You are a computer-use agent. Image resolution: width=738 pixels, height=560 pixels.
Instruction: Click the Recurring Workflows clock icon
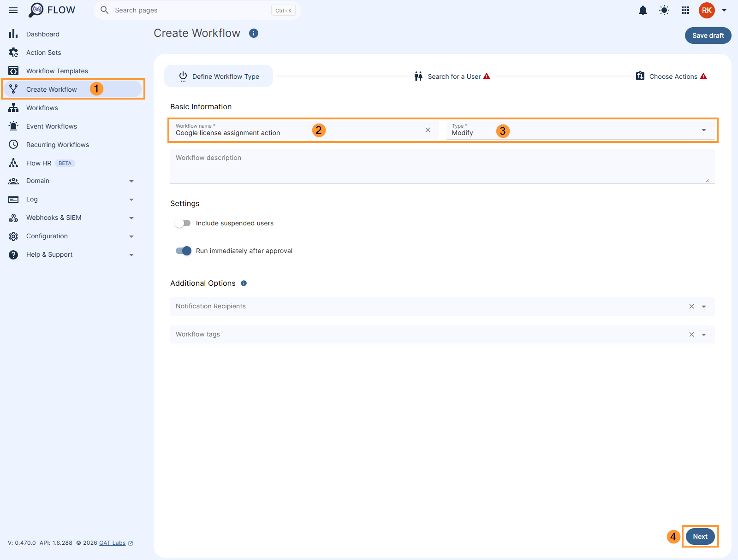click(x=13, y=144)
